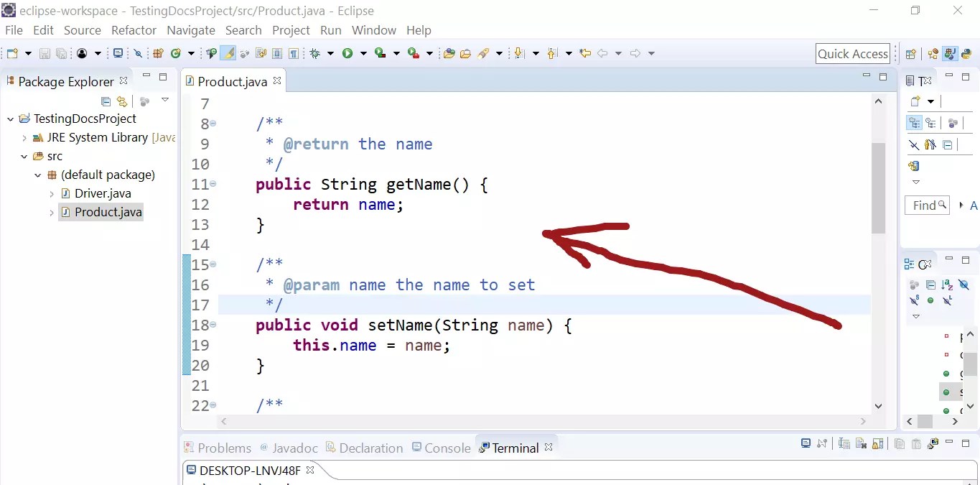Click Collapse All in Package Explorer
Viewport: 980px width, 485px height.
click(x=106, y=101)
